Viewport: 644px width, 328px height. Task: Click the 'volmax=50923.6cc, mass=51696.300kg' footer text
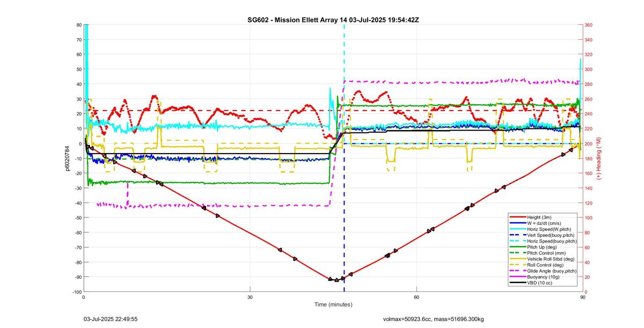433,319
